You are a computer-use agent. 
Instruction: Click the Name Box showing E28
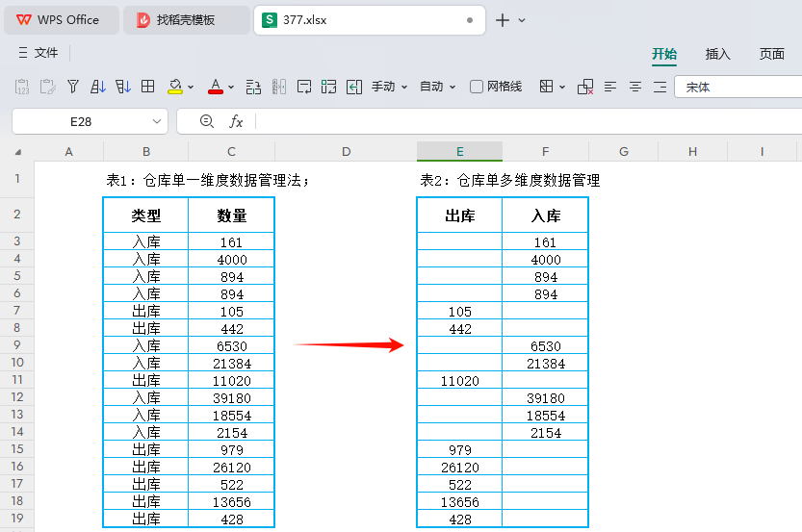point(81,121)
